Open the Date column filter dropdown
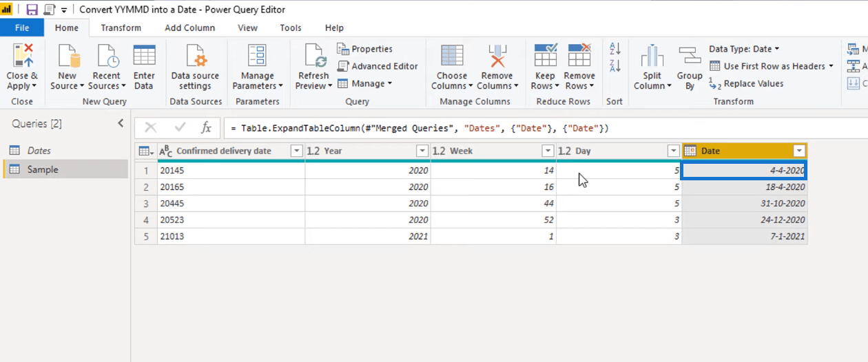Image resolution: width=868 pixels, height=362 pixels. [799, 151]
